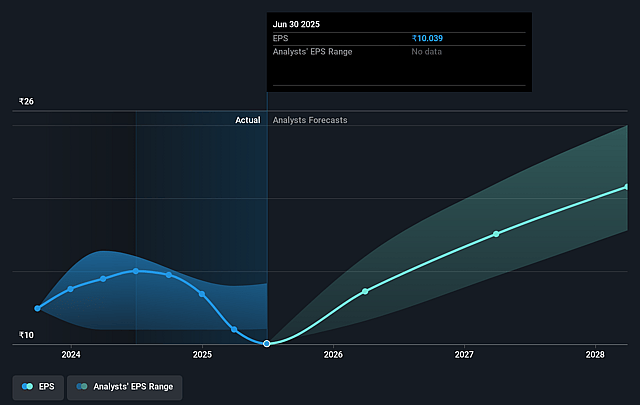Click the 2028 x-axis label

[595, 355]
